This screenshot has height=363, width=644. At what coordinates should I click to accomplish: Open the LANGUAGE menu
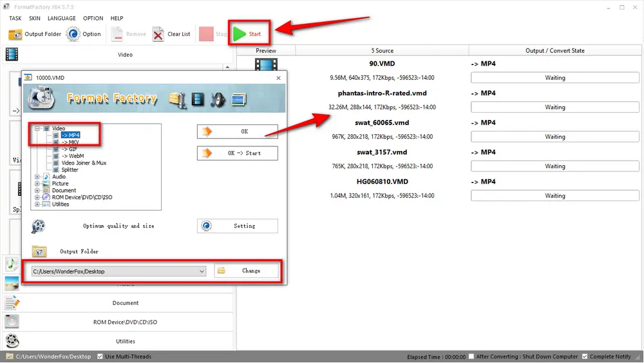click(62, 18)
